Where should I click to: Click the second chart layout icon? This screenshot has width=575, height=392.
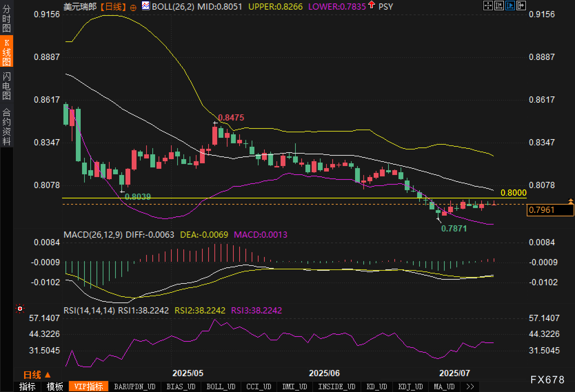[499, 6]
